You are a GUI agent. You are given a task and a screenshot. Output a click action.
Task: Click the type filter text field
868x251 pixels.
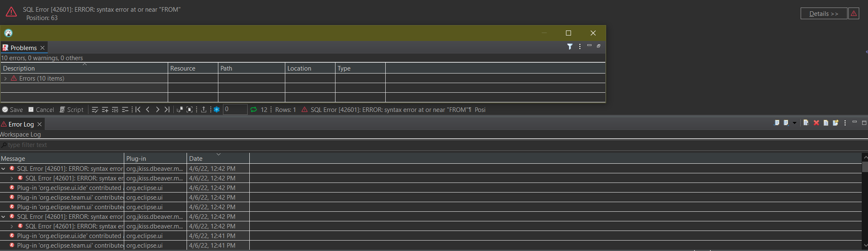434,145
